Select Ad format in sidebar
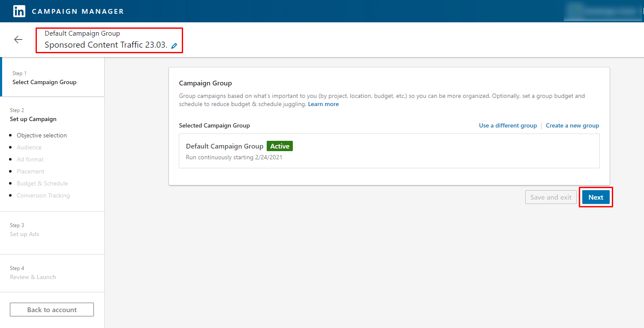 [x=30, y=159]
